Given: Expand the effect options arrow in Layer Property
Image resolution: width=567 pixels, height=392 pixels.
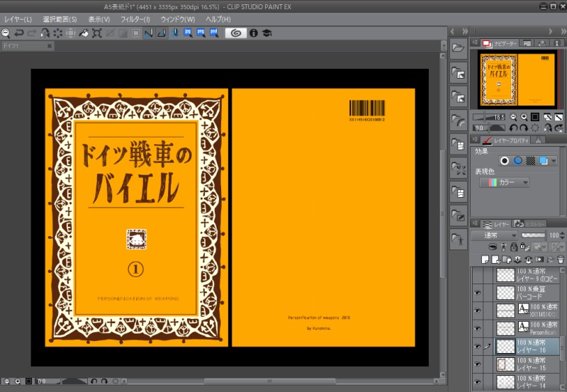Looking at the screenshot, I should (x=554, y=162).
